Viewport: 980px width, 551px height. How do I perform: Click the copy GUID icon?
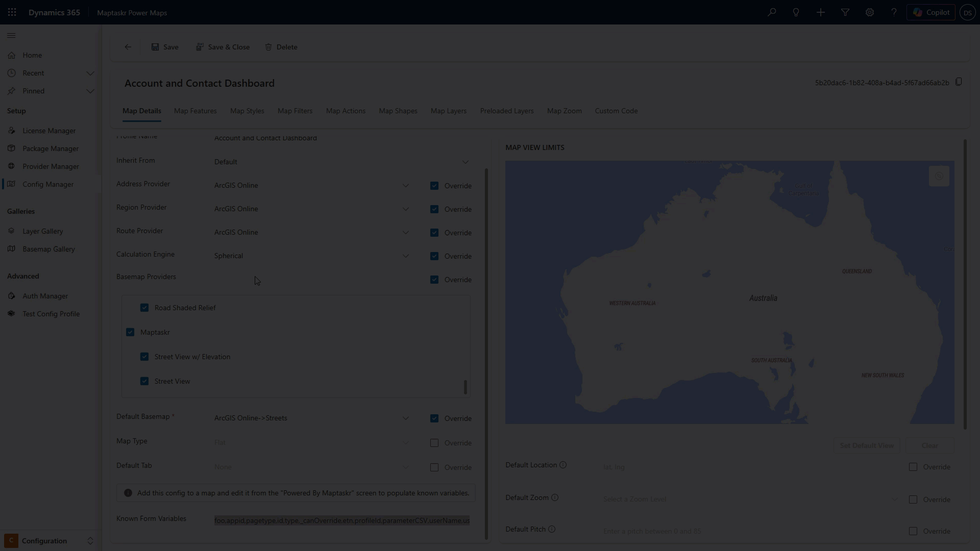[x=959, y=82]
